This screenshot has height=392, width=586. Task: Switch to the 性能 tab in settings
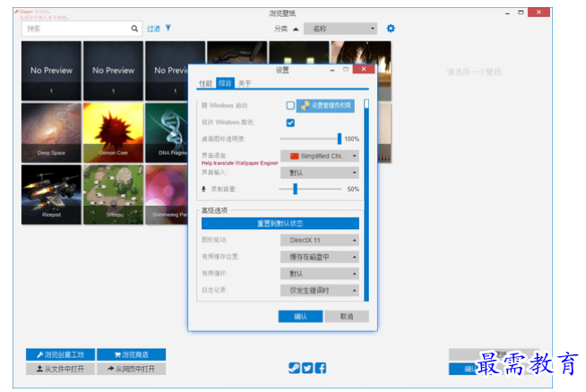click(x=205, y=83)
